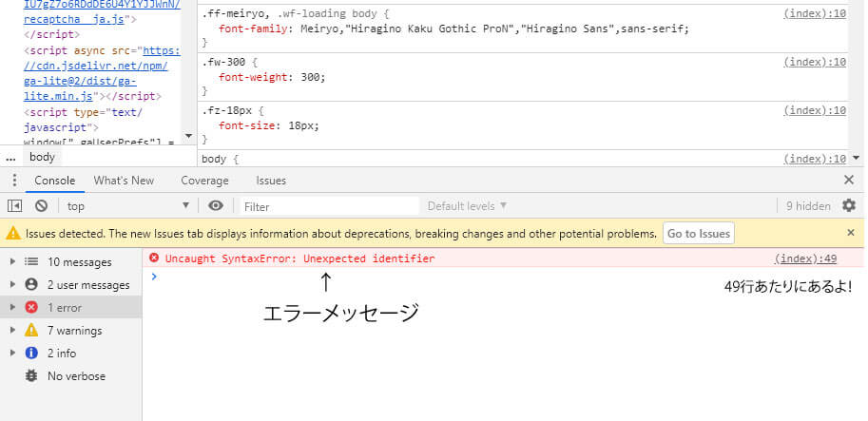Click list icon of 10 messages
This screenshot has width=868, height=421.
click(31, 261)
